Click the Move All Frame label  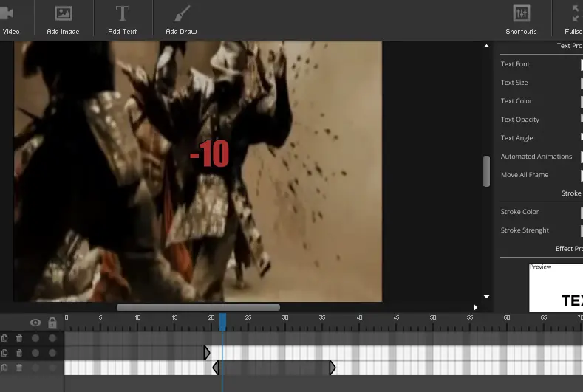(x=525, y=175)
